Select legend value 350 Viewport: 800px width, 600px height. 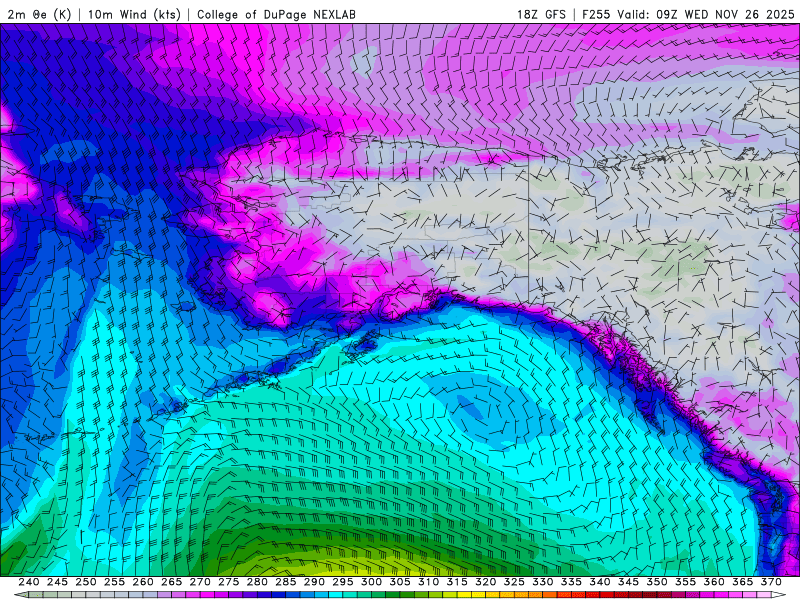click(x=657, y=582)
